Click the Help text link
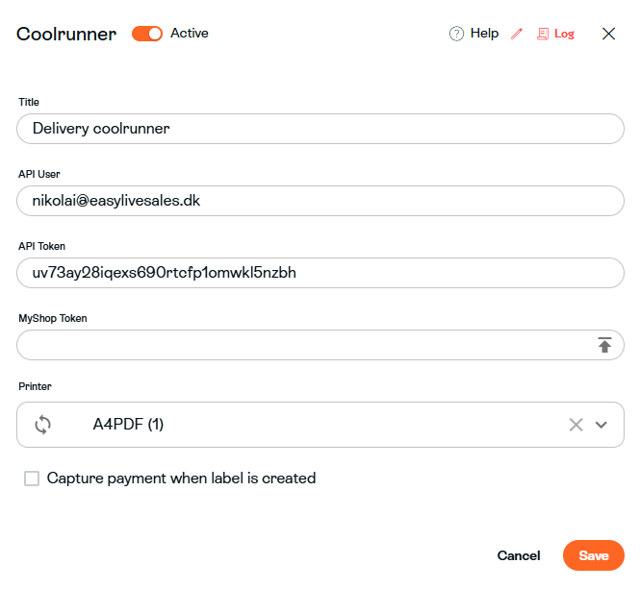Image resolution: width=640 pixels, height=589 pixels. [x=484, y=33]
